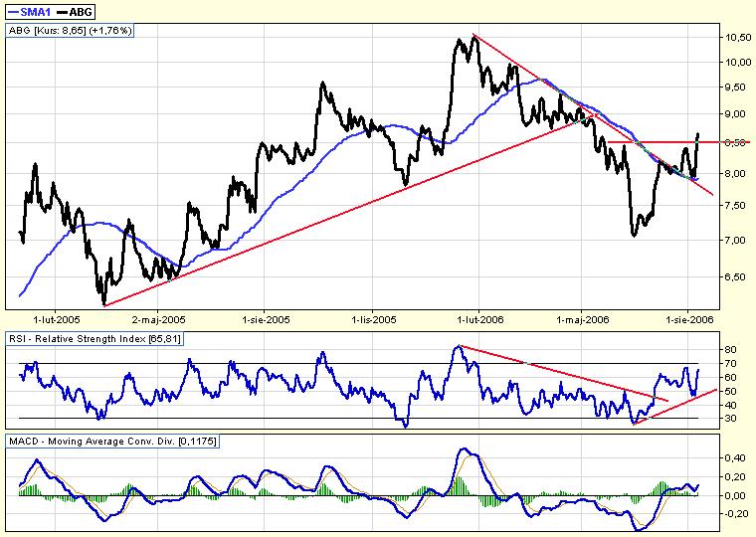Click the RSI axis value 80
This screenshot has width=756, height=537.
(730, 349)
